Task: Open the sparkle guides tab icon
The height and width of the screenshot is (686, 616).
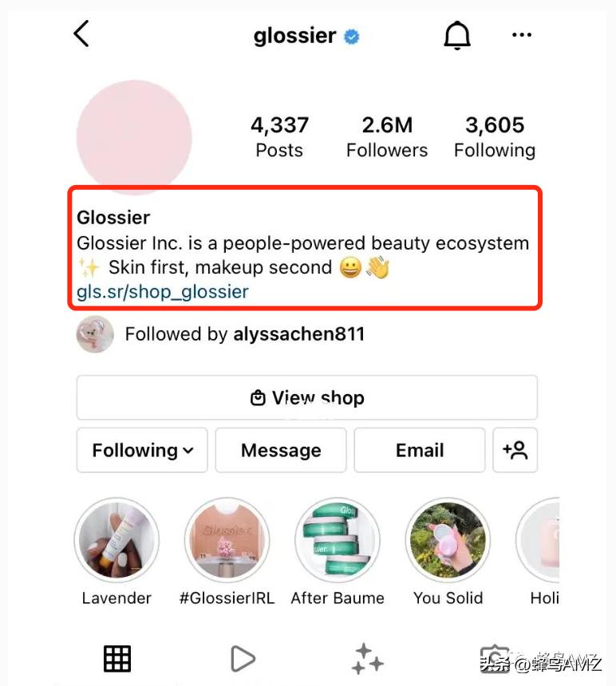Action: [368, 659]
